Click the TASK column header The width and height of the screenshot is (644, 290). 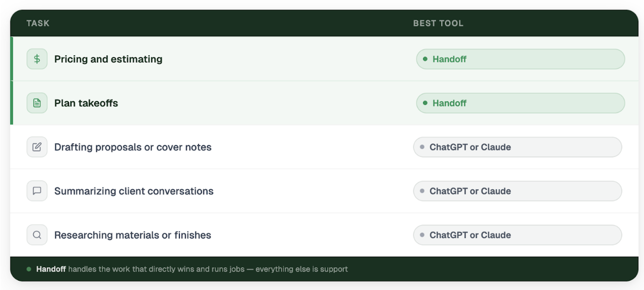pos(38,24)
